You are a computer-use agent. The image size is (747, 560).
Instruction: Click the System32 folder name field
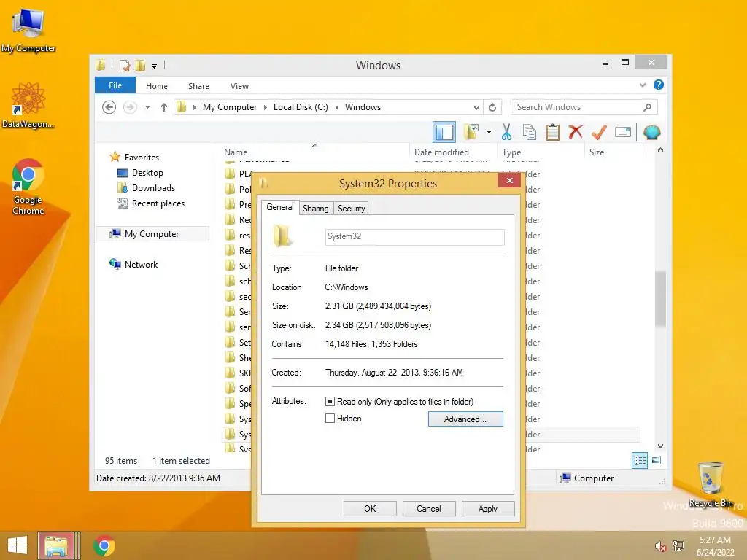point(414,237)
